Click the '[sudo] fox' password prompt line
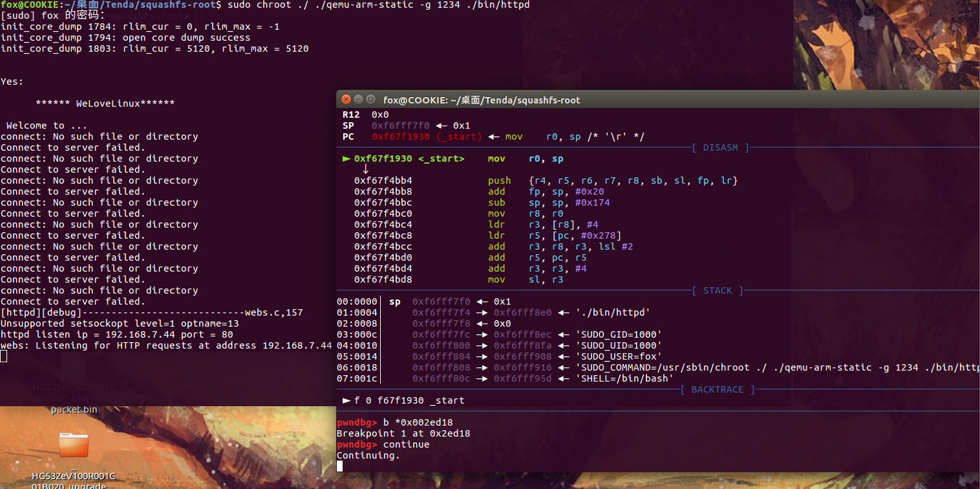 (53, 16)
